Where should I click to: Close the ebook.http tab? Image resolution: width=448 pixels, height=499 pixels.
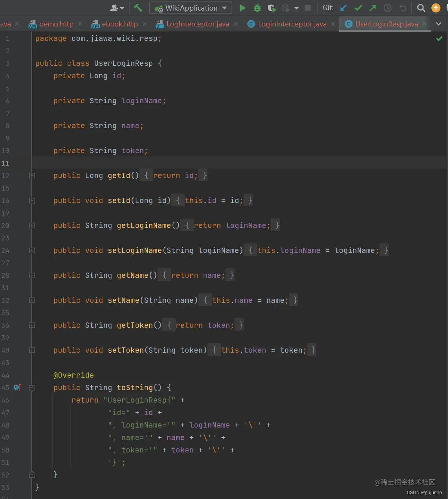(x=145, y=24)
